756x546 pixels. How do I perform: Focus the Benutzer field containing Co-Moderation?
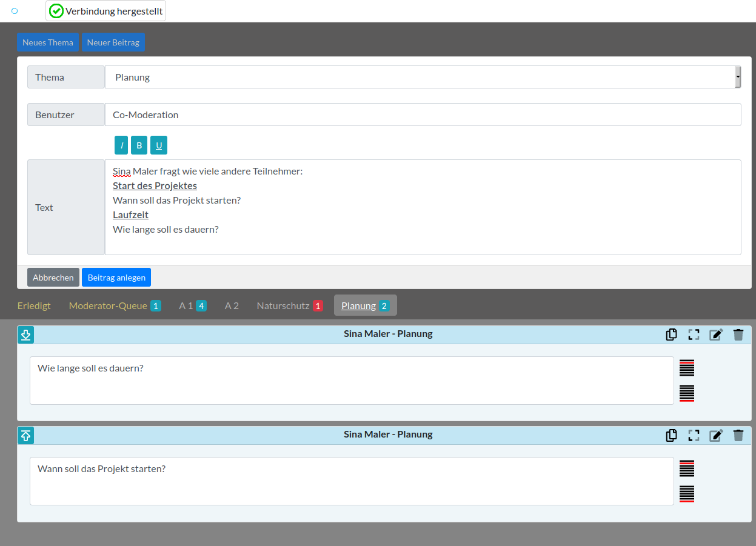(x=423, y=115)
